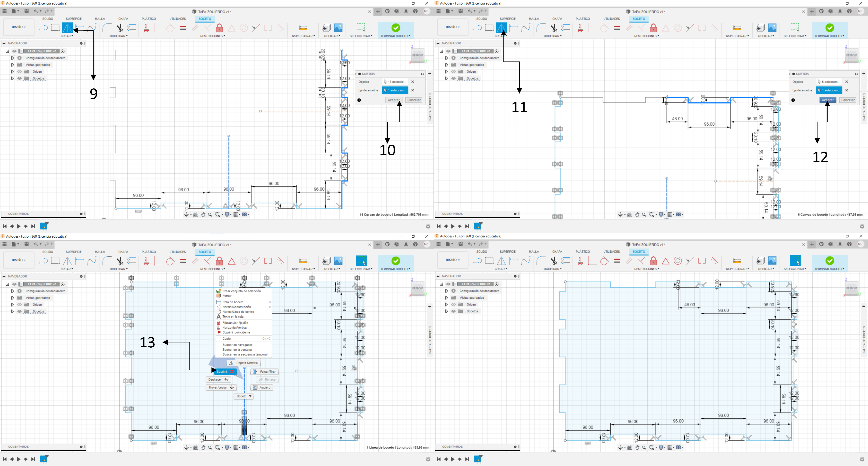868x466 pixels.
Task: Pick the Trim scissors tool in bottom-left window
Action: 119,261
